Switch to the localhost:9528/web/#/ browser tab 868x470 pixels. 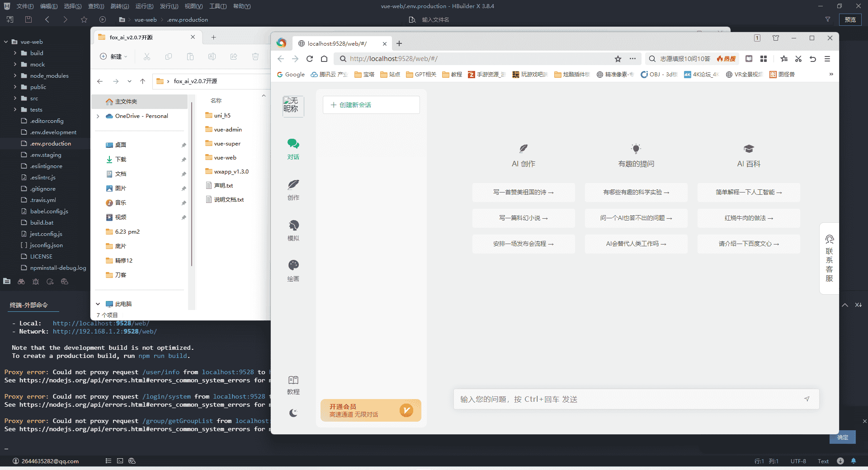(337, 44)
